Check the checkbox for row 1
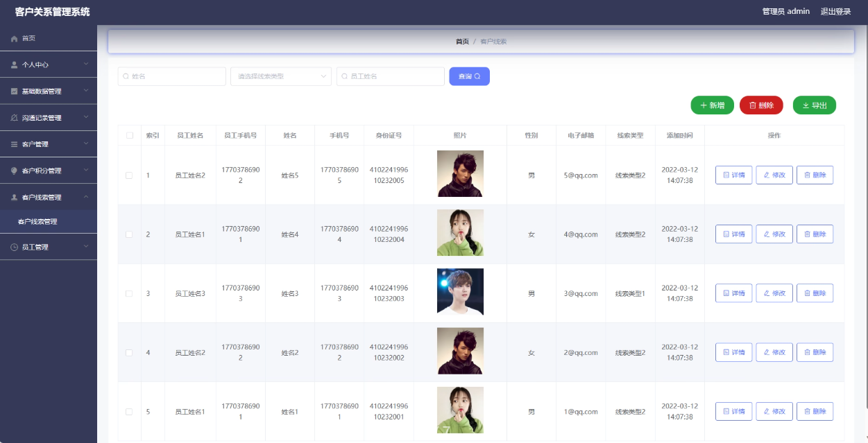 129,175
